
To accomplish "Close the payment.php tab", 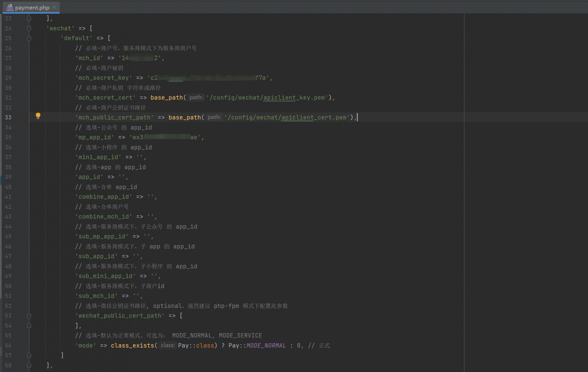I will [x=55, y=7].
